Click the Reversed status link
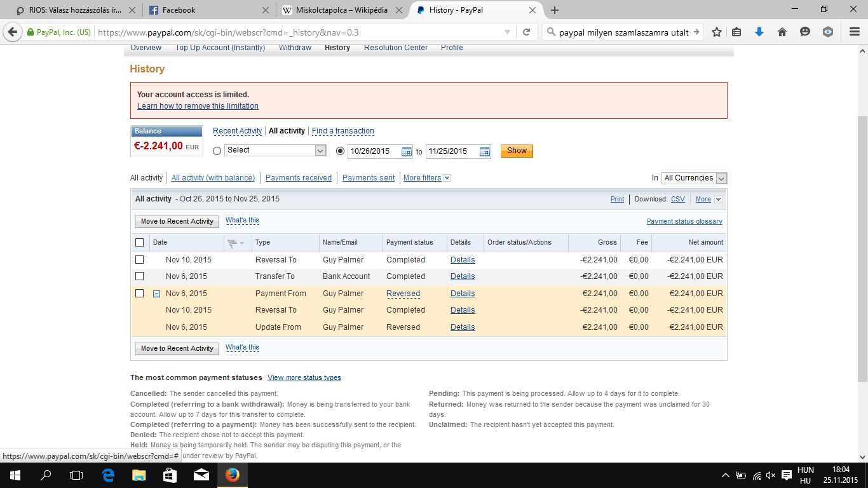 point(403,294)
